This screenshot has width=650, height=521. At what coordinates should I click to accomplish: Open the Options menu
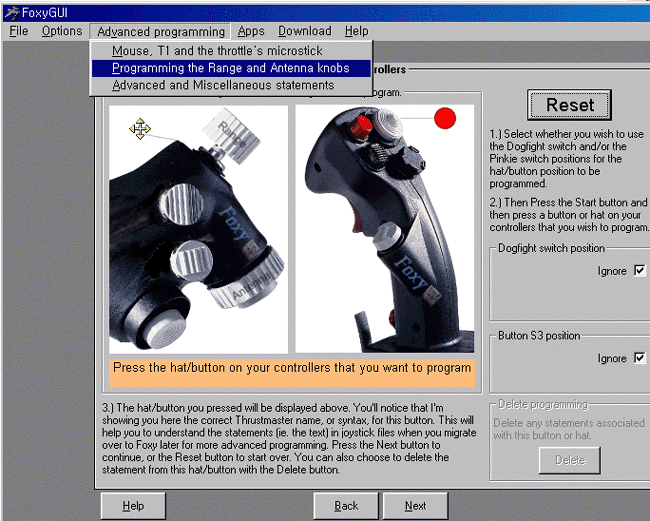[x=62, y=31]
